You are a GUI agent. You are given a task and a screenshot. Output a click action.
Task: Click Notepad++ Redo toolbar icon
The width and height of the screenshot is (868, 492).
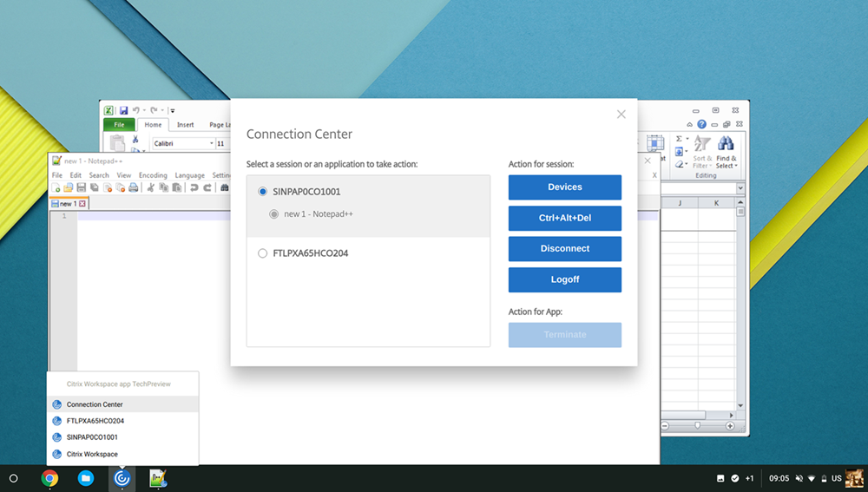(x=207, y=187)
